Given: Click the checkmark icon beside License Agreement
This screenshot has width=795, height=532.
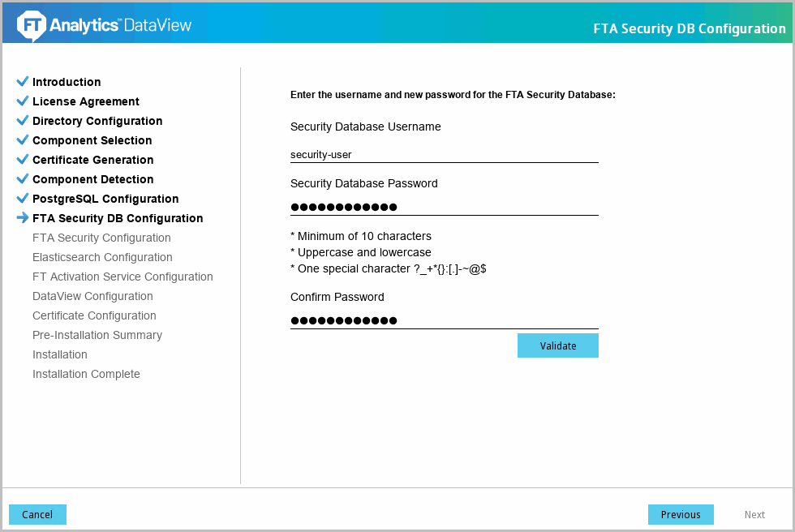Looking at the screenshot, I should tap(23, 101).
